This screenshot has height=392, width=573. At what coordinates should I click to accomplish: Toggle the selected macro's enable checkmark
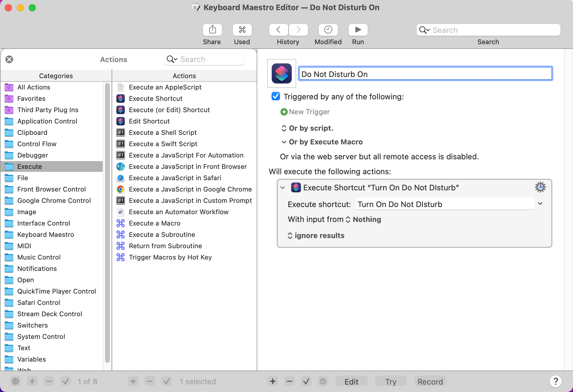tap(167, 381)
